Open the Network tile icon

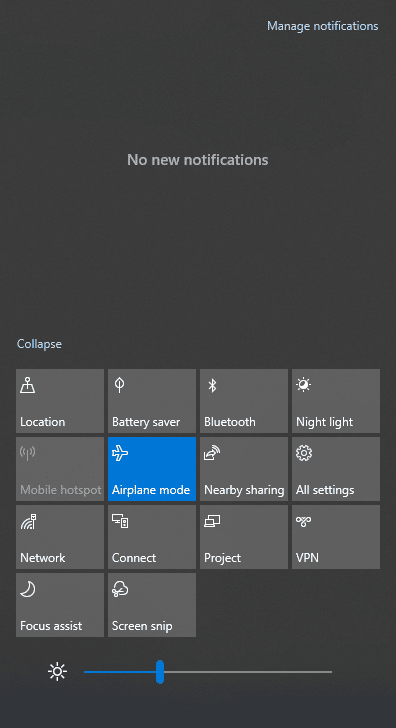pyautogui.click(x=28, y=521)
